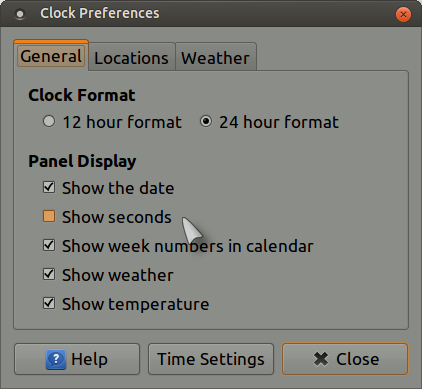This screenshot has height=389, width=422.
Task: Open the window menu circle in title bar
Action: point(20,14)
